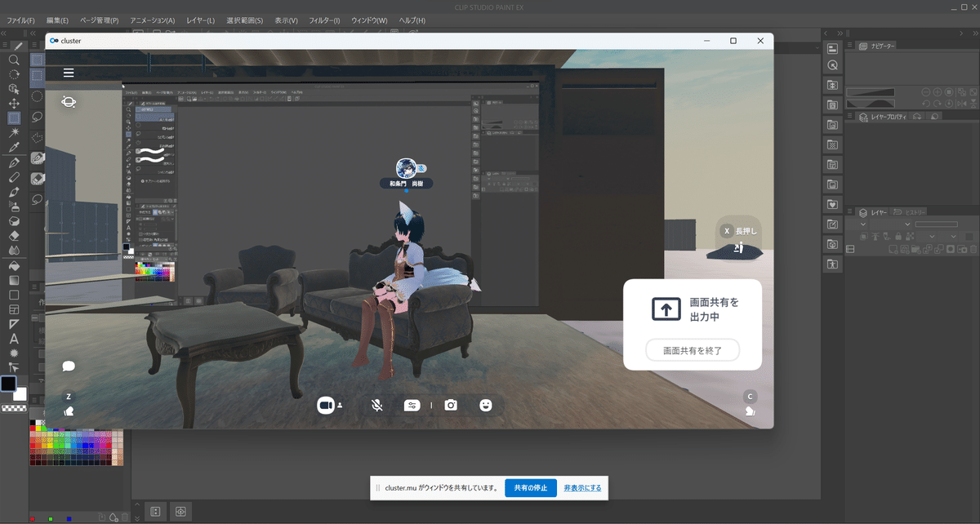Select the Eraser tool in Clip Studio
This screenshot has width=980, height=524.
[14, 236]
